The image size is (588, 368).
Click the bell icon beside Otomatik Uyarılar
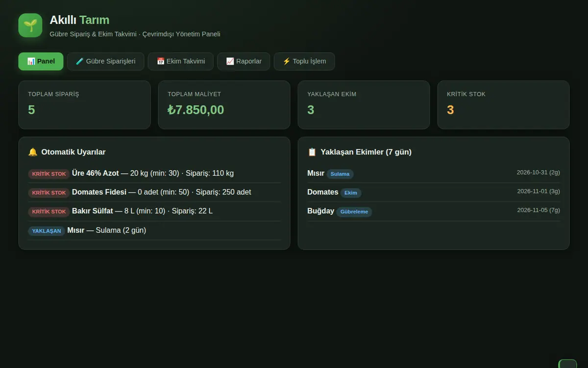33,152
